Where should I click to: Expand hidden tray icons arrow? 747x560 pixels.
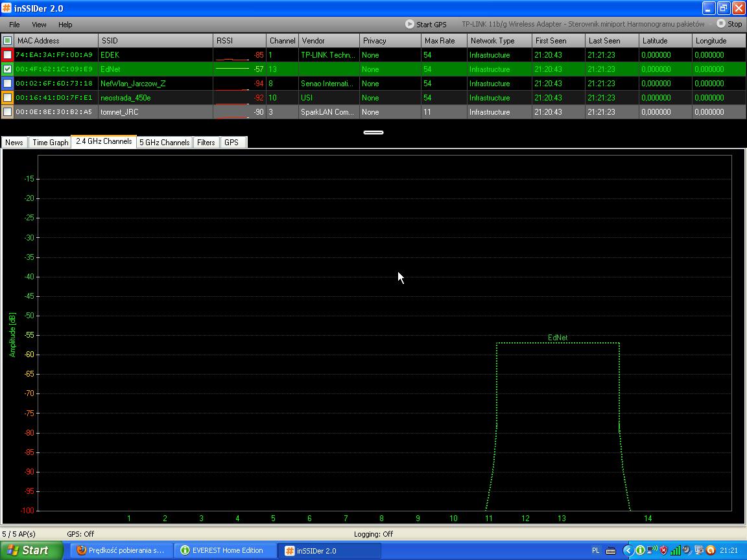[x=628, y=550]
